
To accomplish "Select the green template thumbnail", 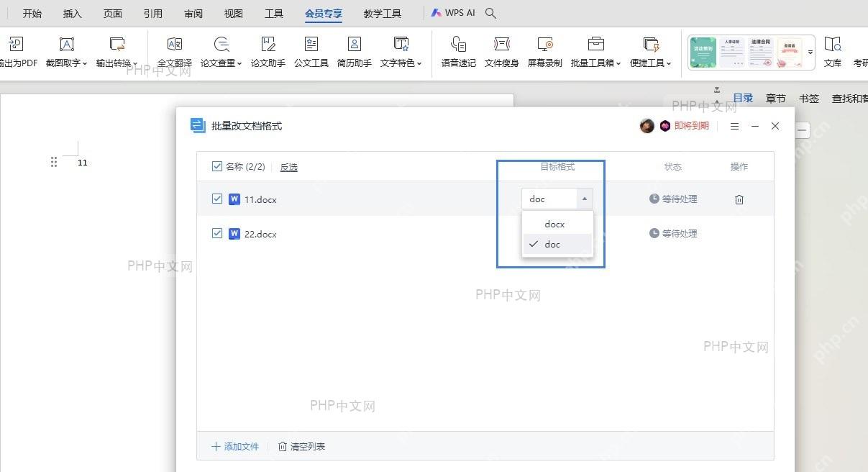I will pos(704,53).
